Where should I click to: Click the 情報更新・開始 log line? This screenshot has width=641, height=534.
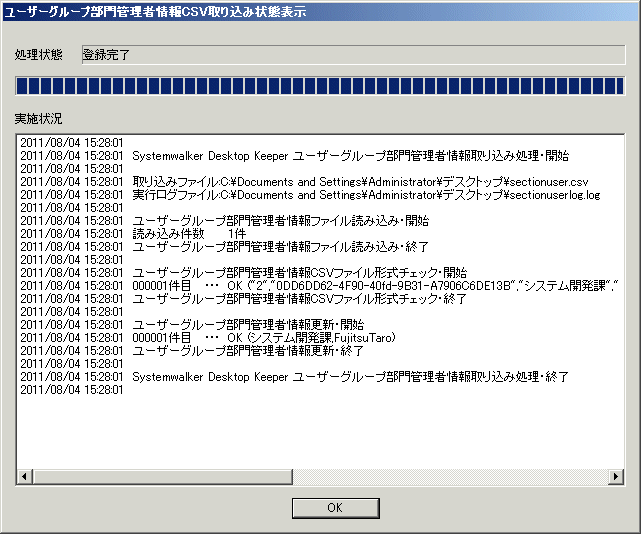(248, 325)
